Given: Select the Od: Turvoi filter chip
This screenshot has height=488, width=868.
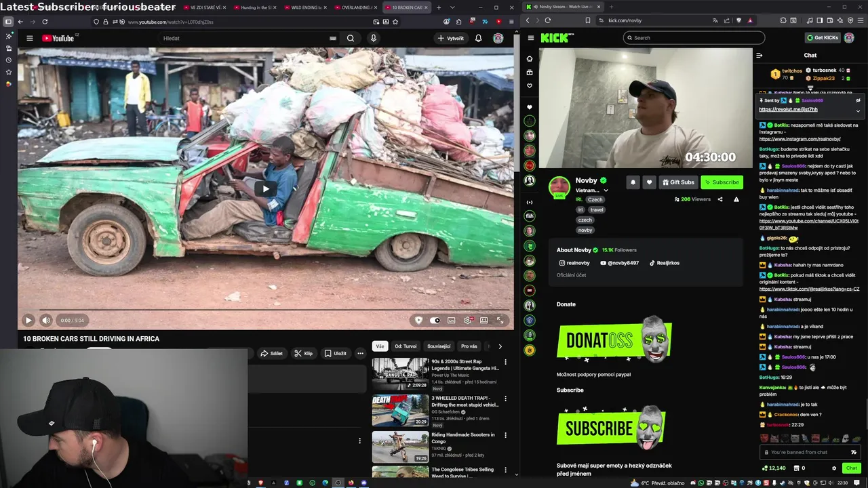Looking at the screenshot, I should click(406, 346).
